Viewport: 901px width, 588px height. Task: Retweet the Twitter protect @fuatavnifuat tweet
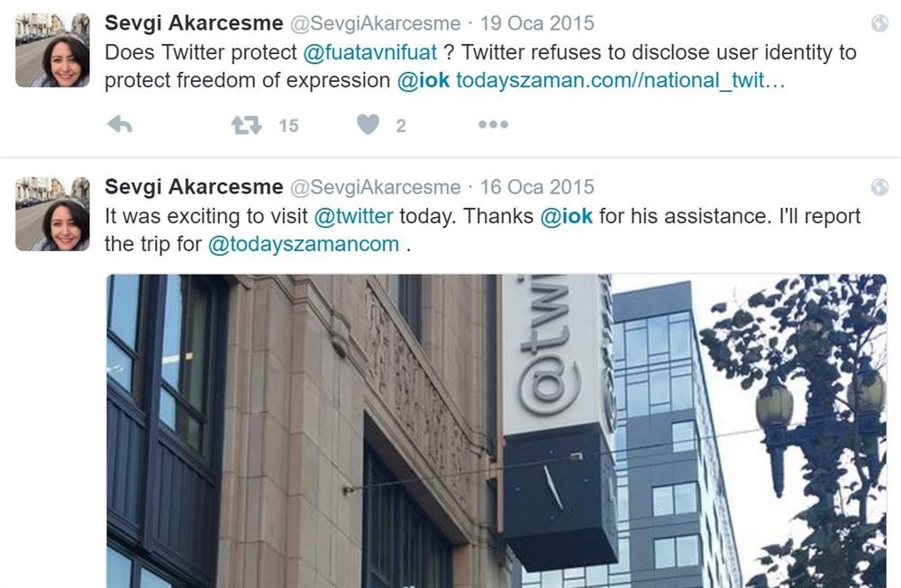(247, 125)
